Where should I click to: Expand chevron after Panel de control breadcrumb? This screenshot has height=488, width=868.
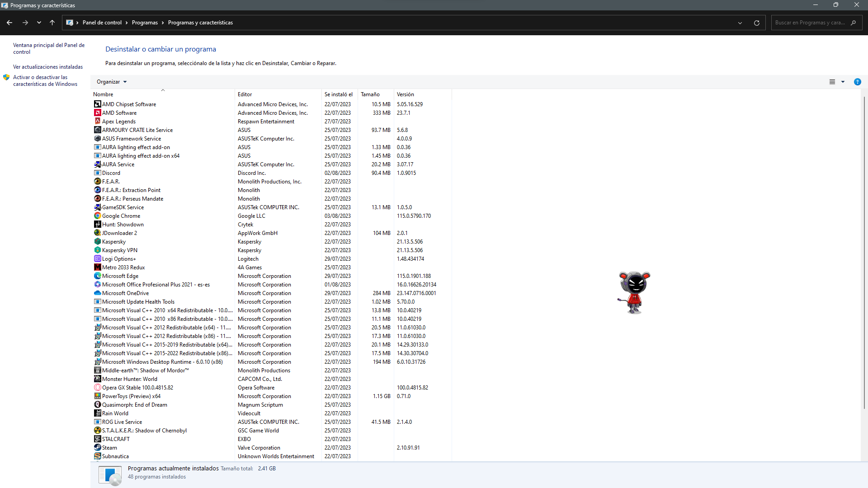click(x=127, y=23)
